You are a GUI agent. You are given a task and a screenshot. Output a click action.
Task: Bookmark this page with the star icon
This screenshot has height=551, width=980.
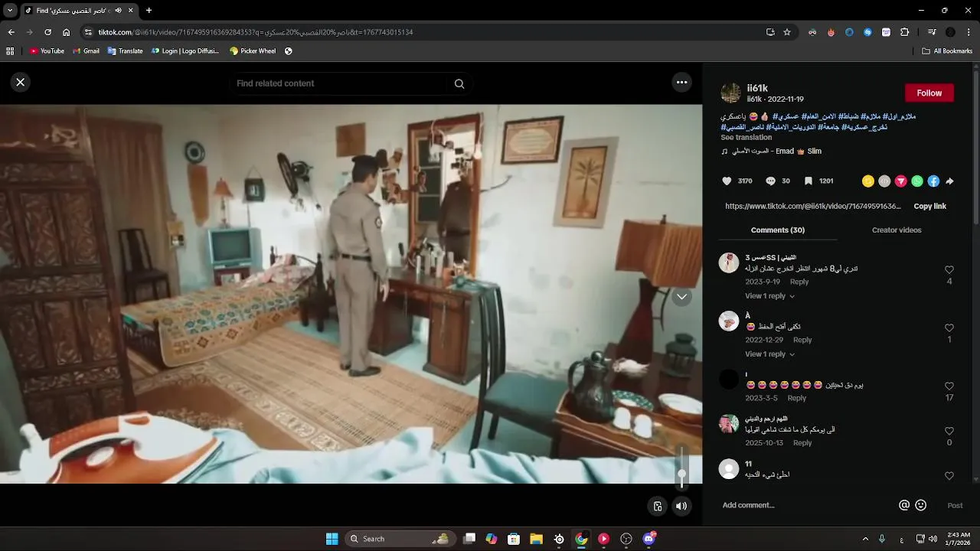[787, 32]
